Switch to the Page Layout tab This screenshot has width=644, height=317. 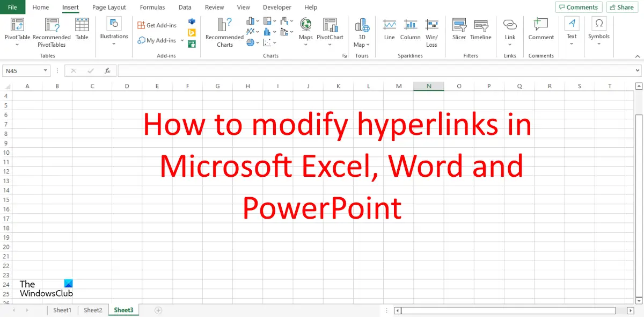(109, 8)
